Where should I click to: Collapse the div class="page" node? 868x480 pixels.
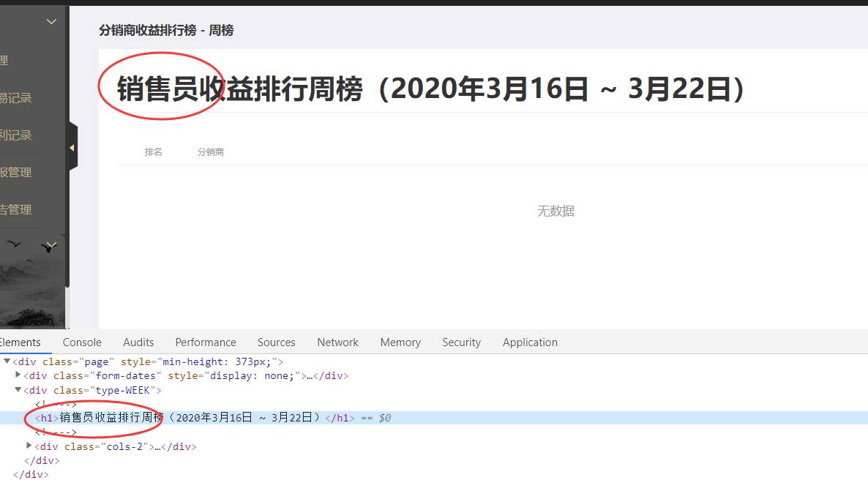coord(7,361)
